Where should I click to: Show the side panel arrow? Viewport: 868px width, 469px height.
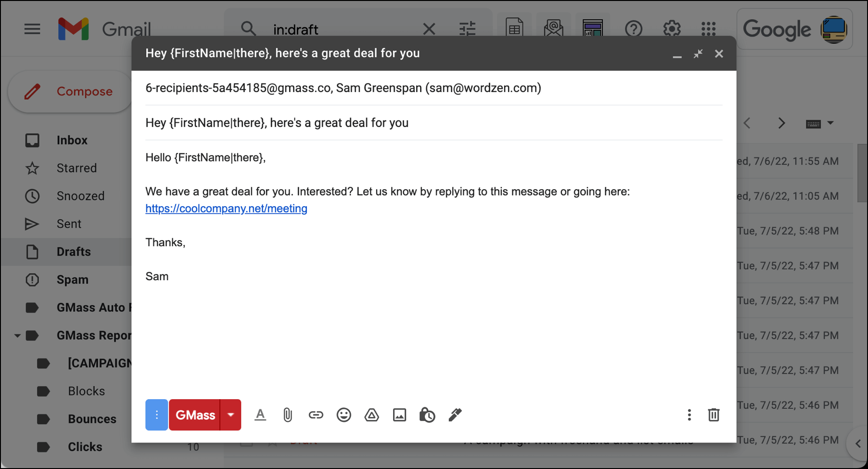coord(857,443)
